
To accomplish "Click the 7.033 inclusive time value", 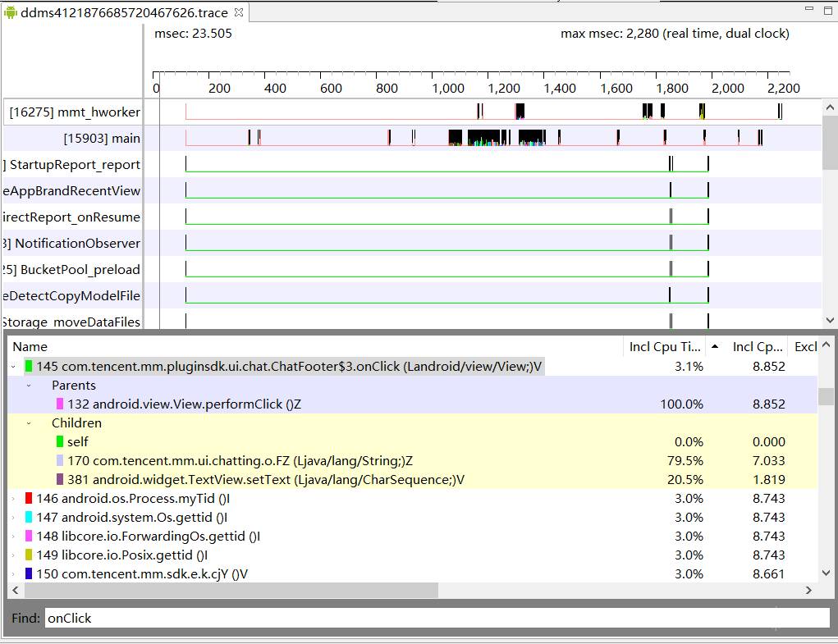I will 768,460.
